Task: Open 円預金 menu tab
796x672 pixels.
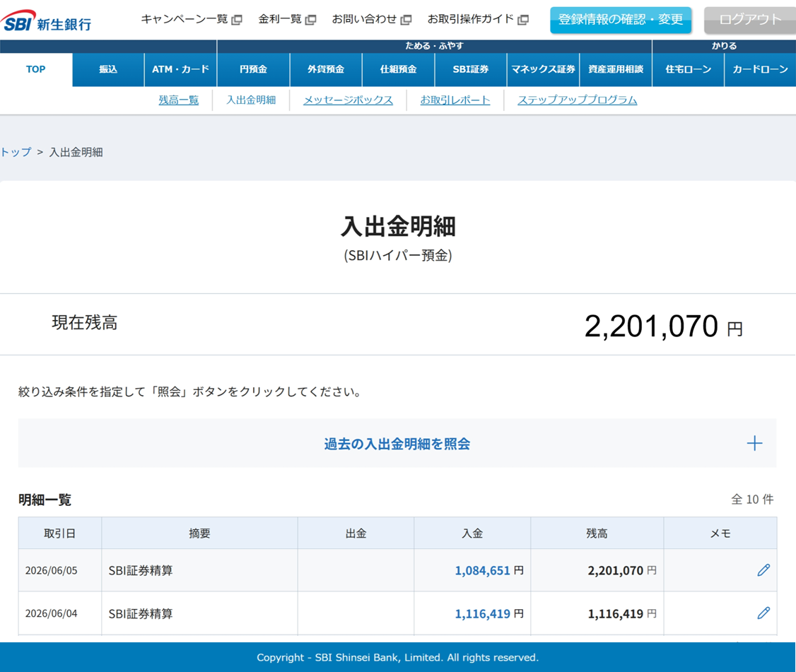Action: coord(253,69)
